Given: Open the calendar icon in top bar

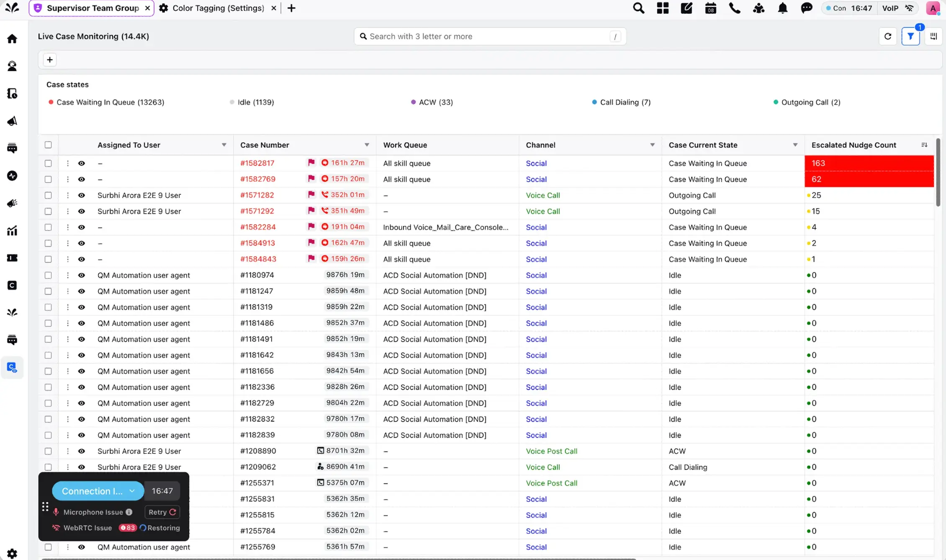Looking at the screenshot, I should pyautogui.click(x=710, y=8).
